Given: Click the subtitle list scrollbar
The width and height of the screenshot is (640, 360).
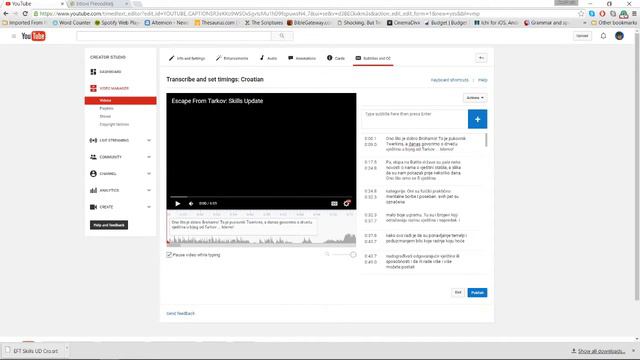Looking at the screenshot, I should click(486, 140).
